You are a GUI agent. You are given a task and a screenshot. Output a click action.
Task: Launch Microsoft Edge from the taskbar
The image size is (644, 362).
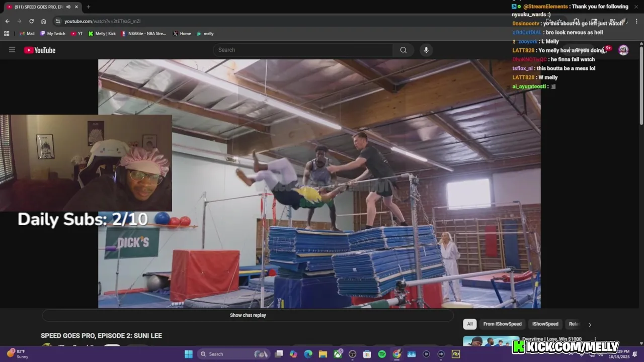click(x=308, y=354)
